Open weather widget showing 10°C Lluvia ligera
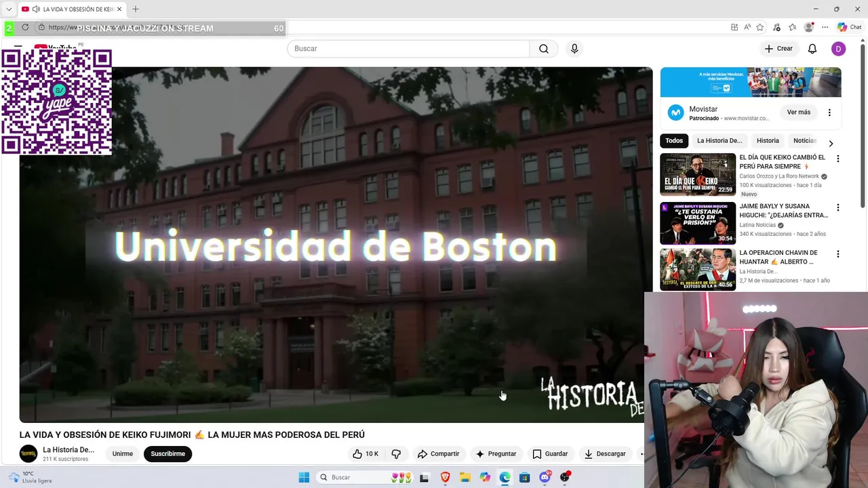Image resolution: width=868 pixels, height=488 pixels. click(x=31, y=477)
